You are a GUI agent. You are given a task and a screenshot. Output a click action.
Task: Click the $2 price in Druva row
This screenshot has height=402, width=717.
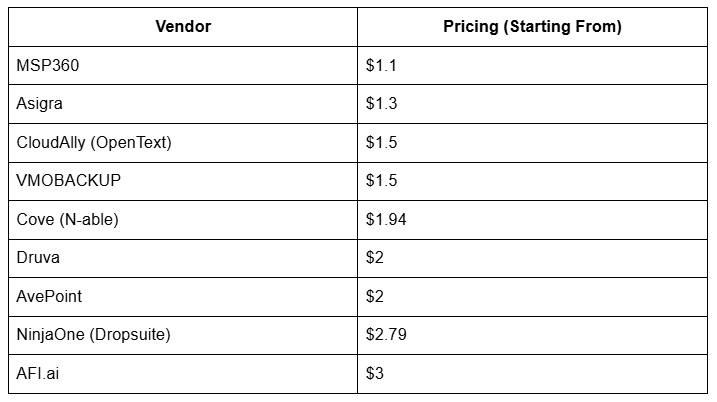point(376,258)
